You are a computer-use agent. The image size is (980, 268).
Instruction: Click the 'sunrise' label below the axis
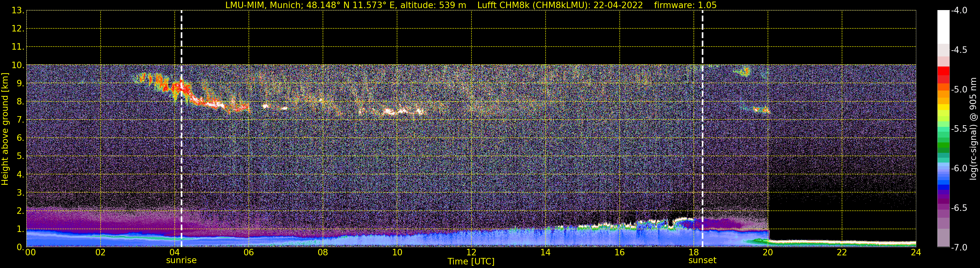[x=181, y=261]
